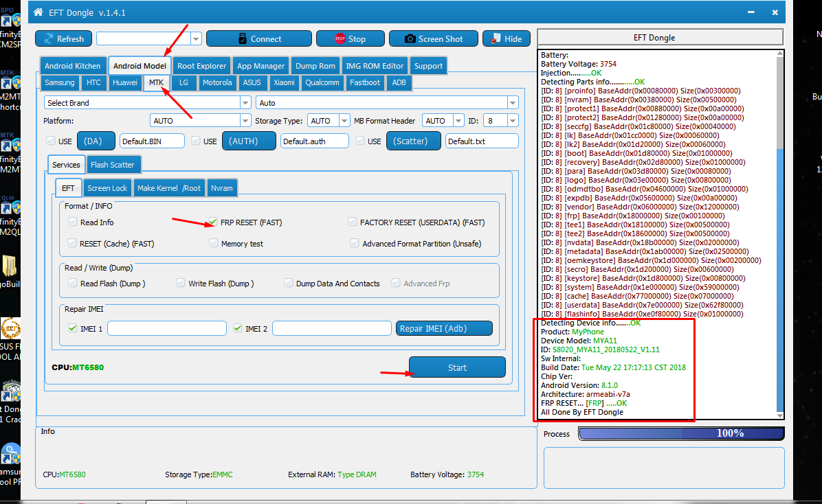Select the Qualcomm brand tab
This screenshot has height=504, width=822.
pyautogui.click(x=322, y=83)
